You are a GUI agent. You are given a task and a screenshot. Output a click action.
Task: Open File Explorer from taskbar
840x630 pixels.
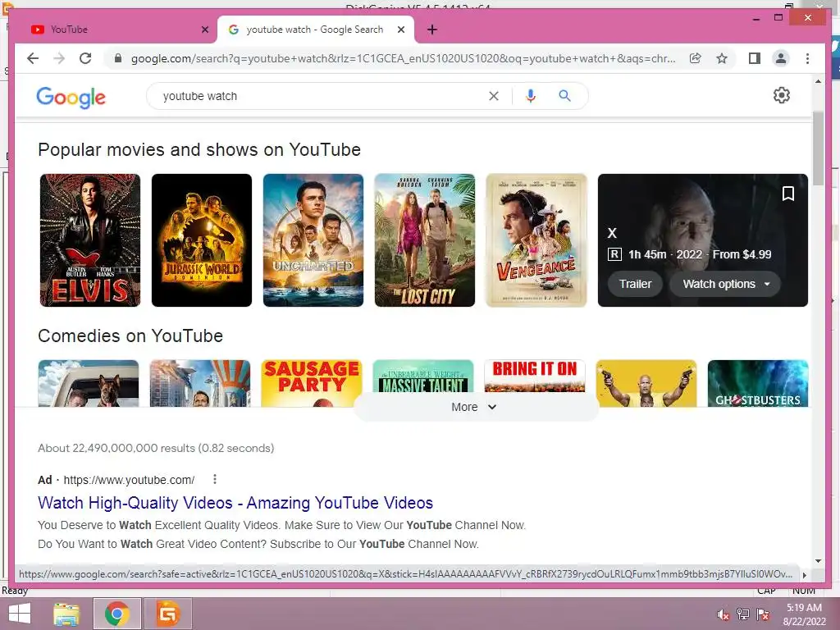coord(66,614)
